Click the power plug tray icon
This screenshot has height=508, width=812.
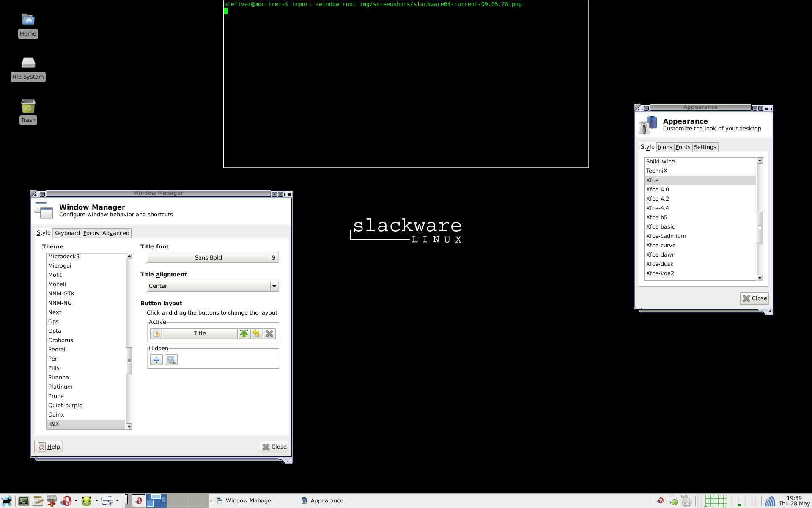pyautogui.click(x=686, y=501)
